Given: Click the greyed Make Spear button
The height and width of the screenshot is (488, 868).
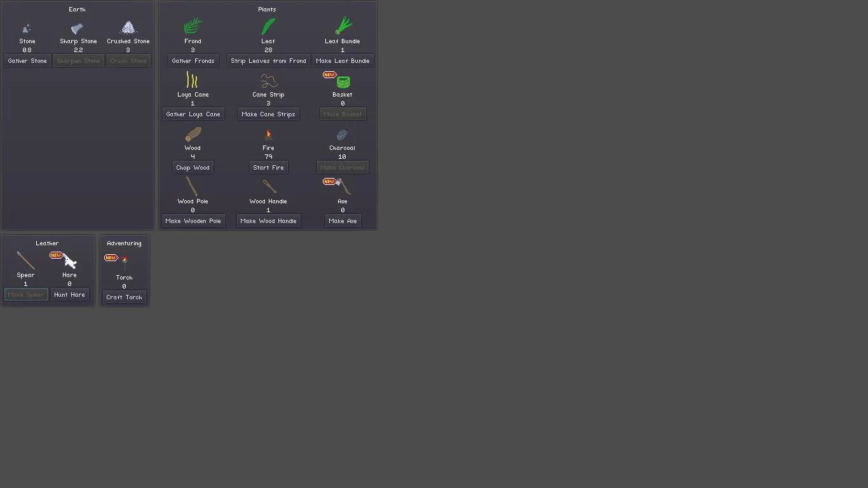Looking at the screenshot, I should click(x=26, y=295).
